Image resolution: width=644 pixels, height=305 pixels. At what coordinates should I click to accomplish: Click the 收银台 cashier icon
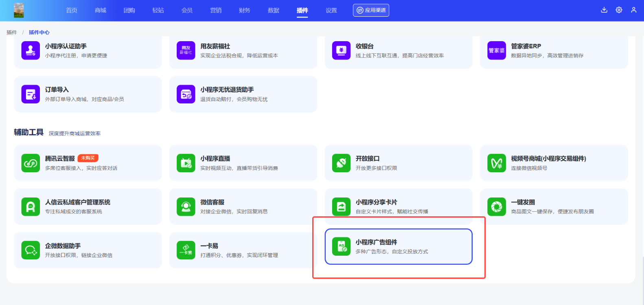(x=341, y=50)
